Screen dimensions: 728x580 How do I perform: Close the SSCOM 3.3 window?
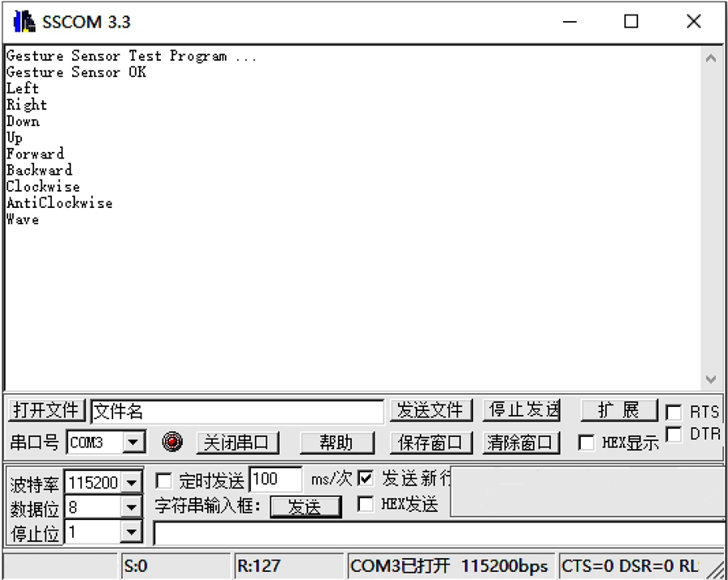tap(694, 21)
